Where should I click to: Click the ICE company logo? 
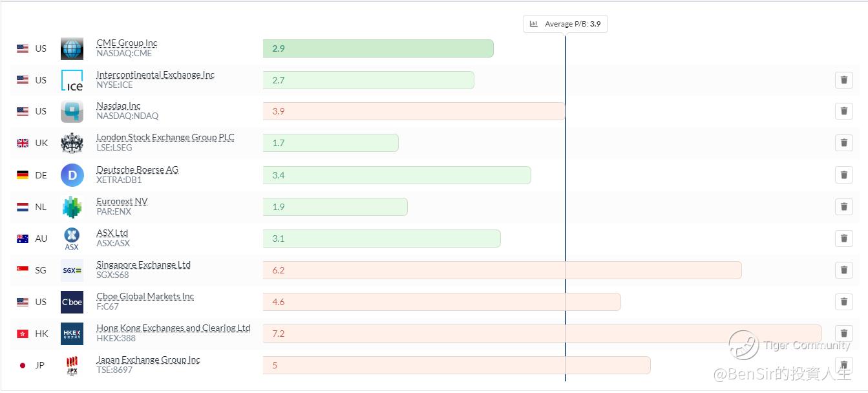click(72, 80)
